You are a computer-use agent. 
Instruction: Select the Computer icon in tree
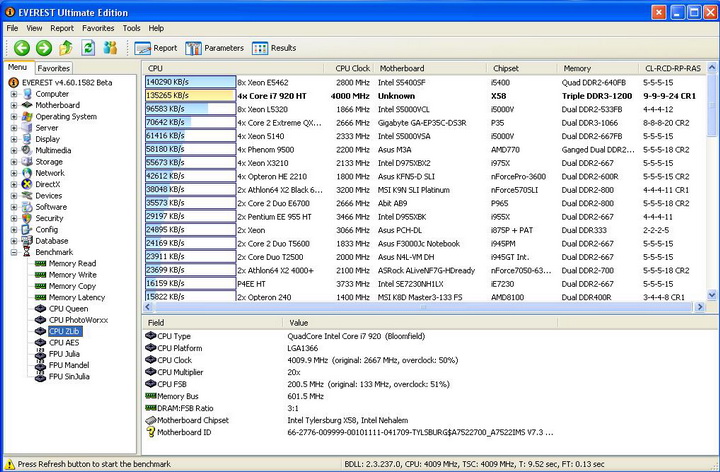(x=27, y=94)
